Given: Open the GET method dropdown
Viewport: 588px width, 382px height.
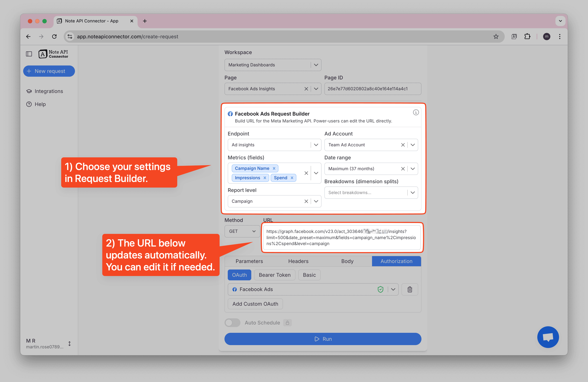Looking at the screenshot, I should (x=242, y=231).
